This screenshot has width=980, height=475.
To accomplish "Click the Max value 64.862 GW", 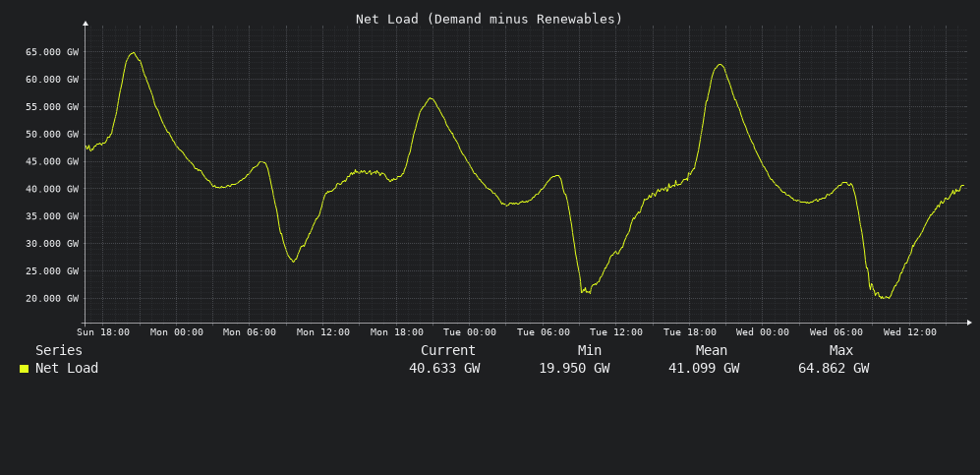I will pyautogui.click(x=834, y=368).
